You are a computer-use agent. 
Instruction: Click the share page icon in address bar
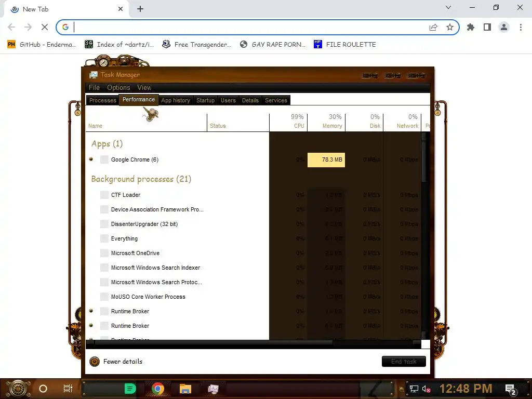[433, 27]
